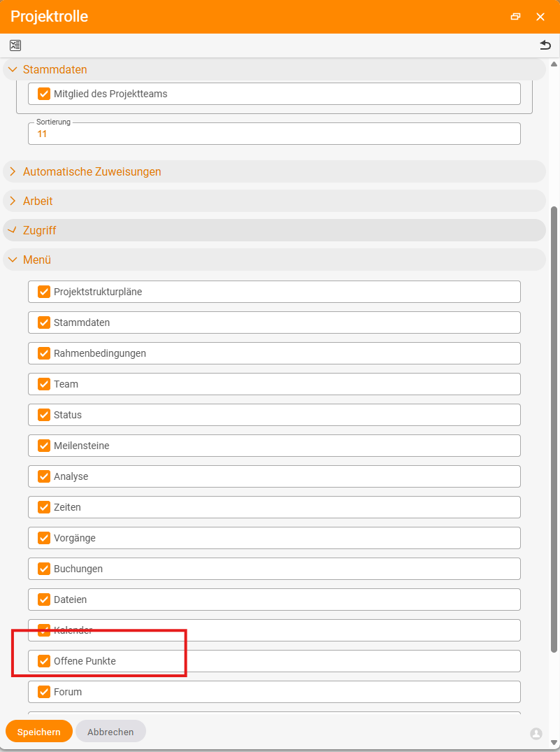Click the scrollbar up arrow
Viewport: 560px width, 752px height.
(554, 64)
